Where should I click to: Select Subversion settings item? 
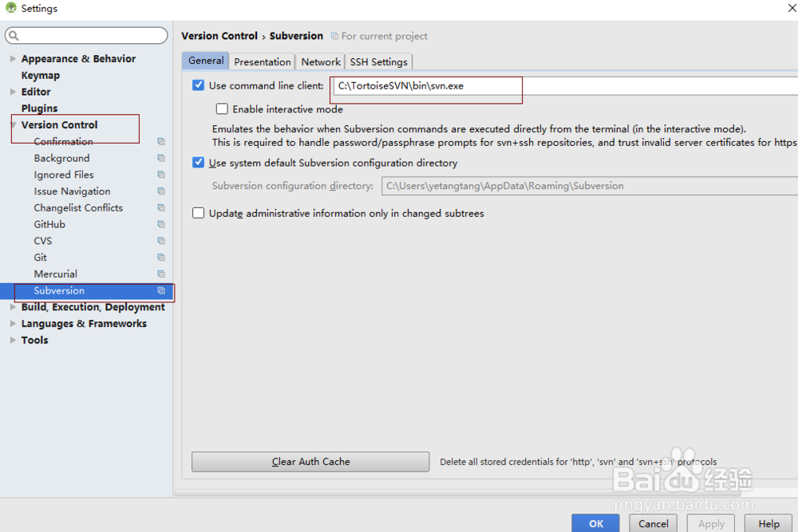pyautogui.click(x=86, y=290)
